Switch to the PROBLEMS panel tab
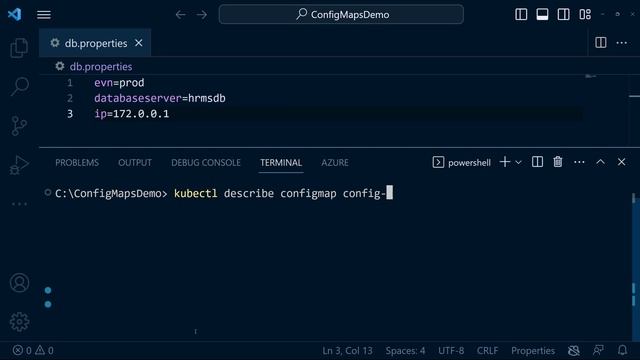Viewport: 640px width, 360px height. point(77,162)
